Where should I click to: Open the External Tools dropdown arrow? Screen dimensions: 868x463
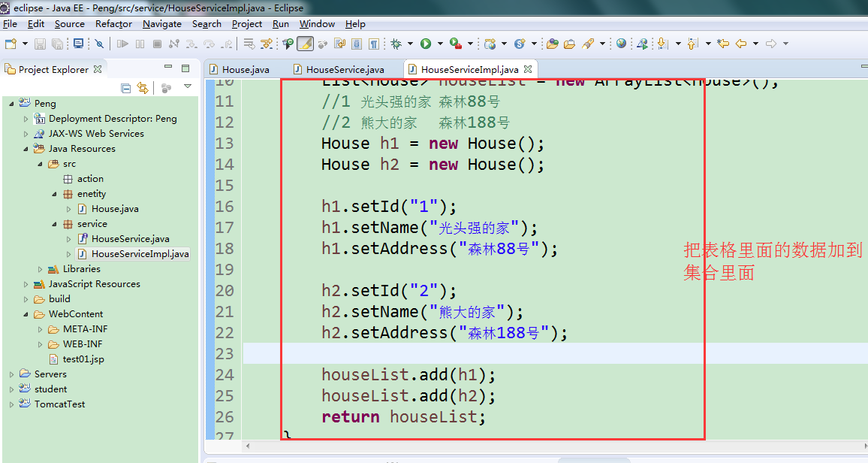470,44
